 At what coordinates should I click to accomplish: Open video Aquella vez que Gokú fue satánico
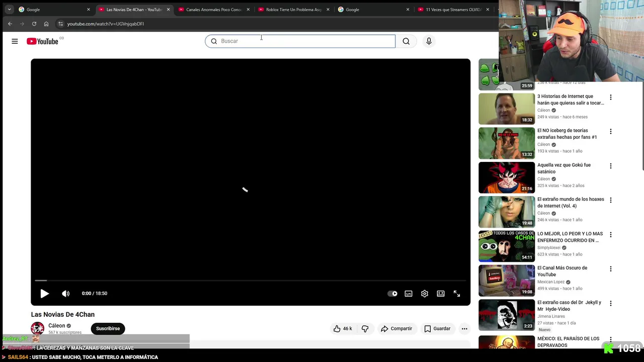coord(564,168)
